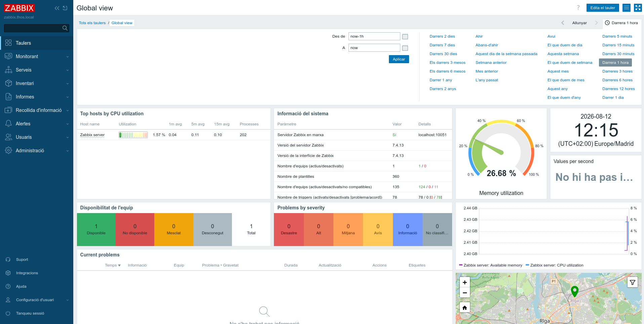Click the Allunyar zoom out button
Viewport: 644px width, 324px height.
579,23
